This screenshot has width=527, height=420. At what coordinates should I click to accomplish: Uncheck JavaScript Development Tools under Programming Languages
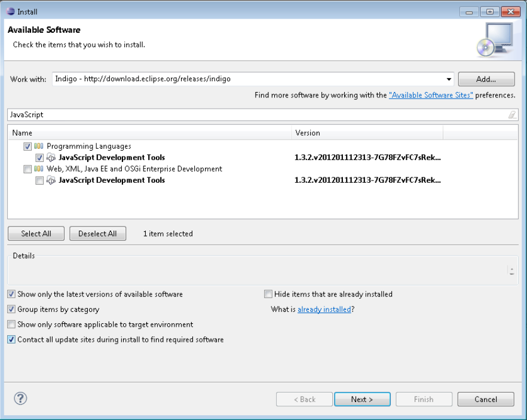pos(39,158)
